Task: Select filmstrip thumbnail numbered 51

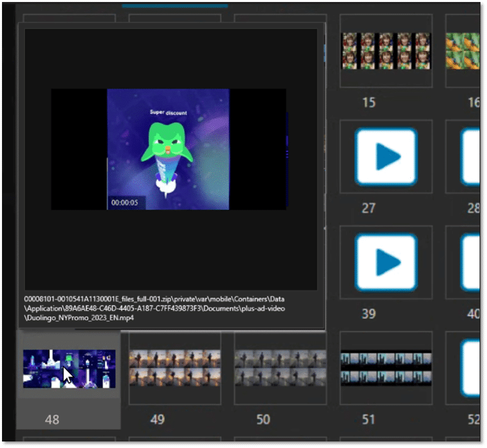Action: [386, 368]
